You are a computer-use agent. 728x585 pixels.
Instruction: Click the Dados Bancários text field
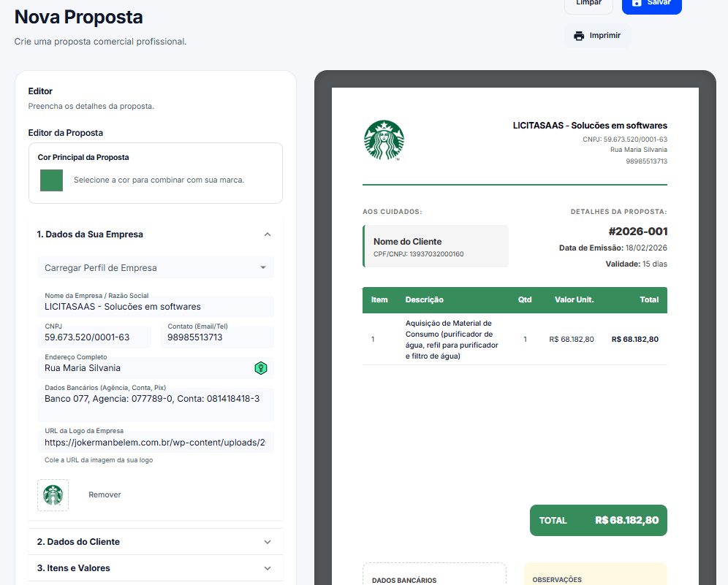click(x=156, y=399)
